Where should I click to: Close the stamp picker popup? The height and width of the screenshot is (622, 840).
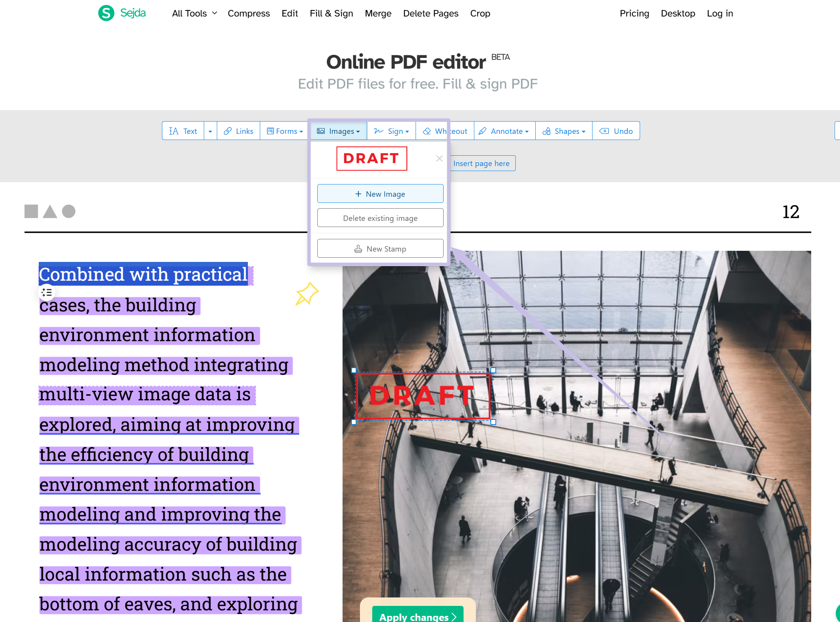pos(439,158)
